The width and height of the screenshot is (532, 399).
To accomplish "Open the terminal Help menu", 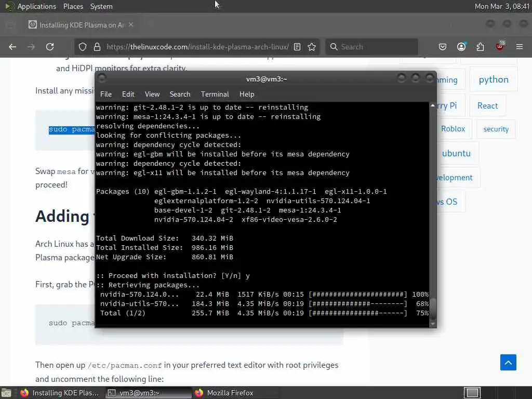I will (247, 95).
